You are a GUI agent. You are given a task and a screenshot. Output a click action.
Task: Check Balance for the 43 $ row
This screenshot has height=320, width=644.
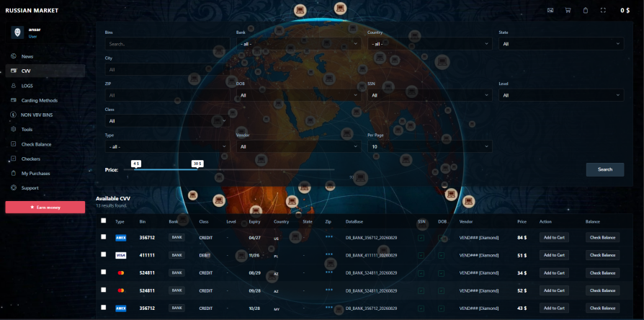pos(602,308)
